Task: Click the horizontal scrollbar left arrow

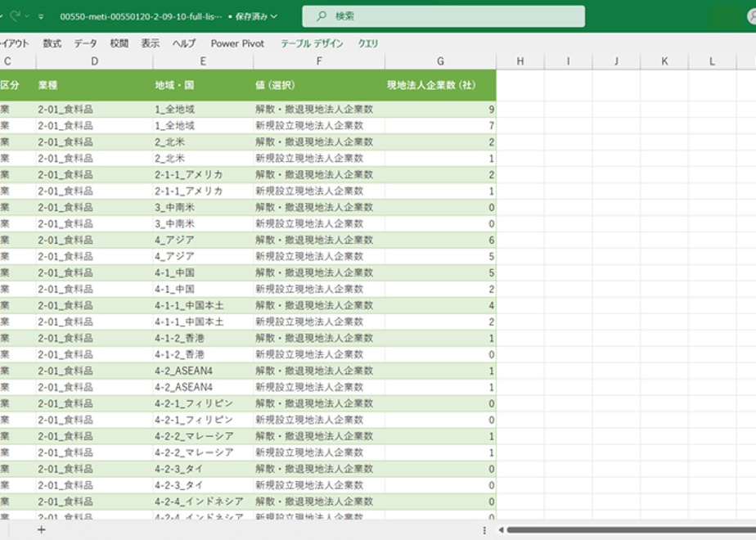Action: click(501, 530)
